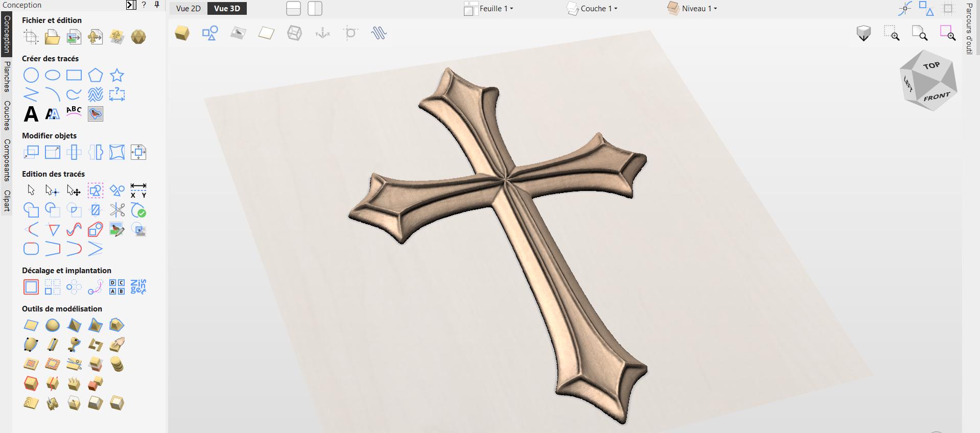980x433 pixels.
Task: Toggle wireframe model display icon
Action: 294,33
